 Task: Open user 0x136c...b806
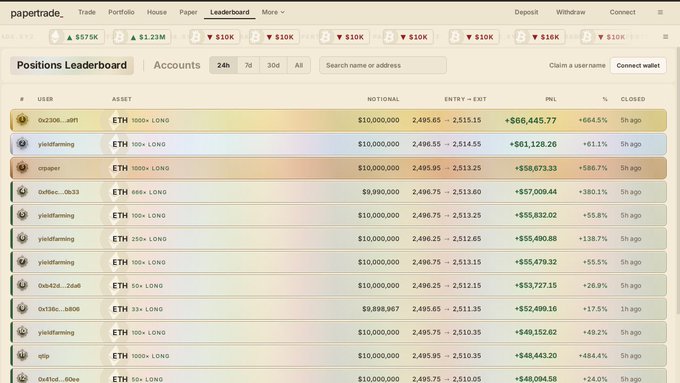click(59, 309)
